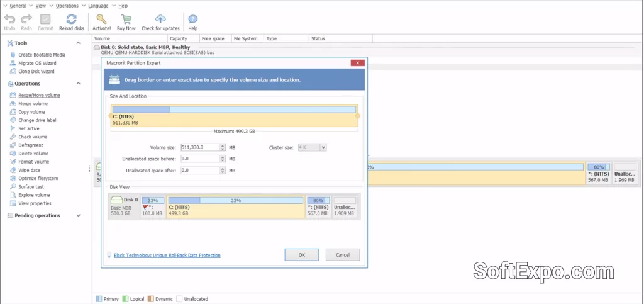The width and height of the screenshot is (644, 304).
Task: Run the Surface test operation
Action: 31,186
